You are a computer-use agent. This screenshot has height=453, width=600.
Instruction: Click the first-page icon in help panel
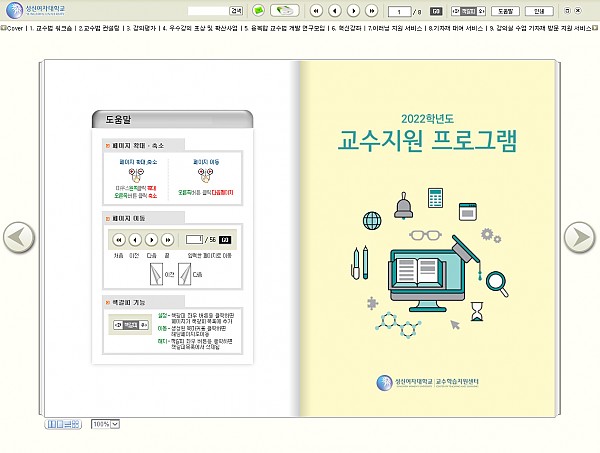119,240
